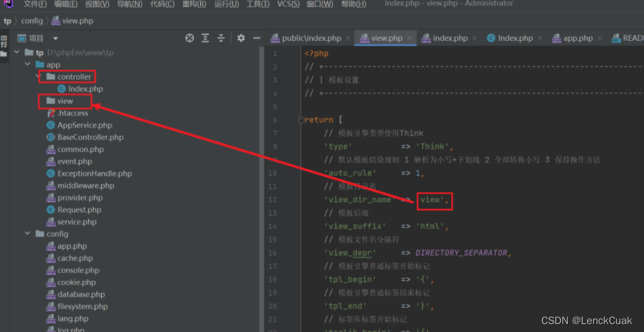Select AppService.php in project tree
Image resolution: width=644 pixels, height=332 pixels.
coord(80,125)
